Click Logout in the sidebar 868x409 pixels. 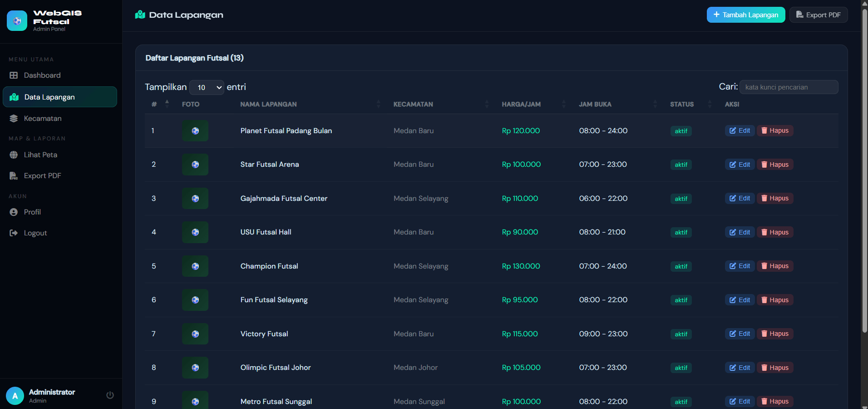click(60, 233)
